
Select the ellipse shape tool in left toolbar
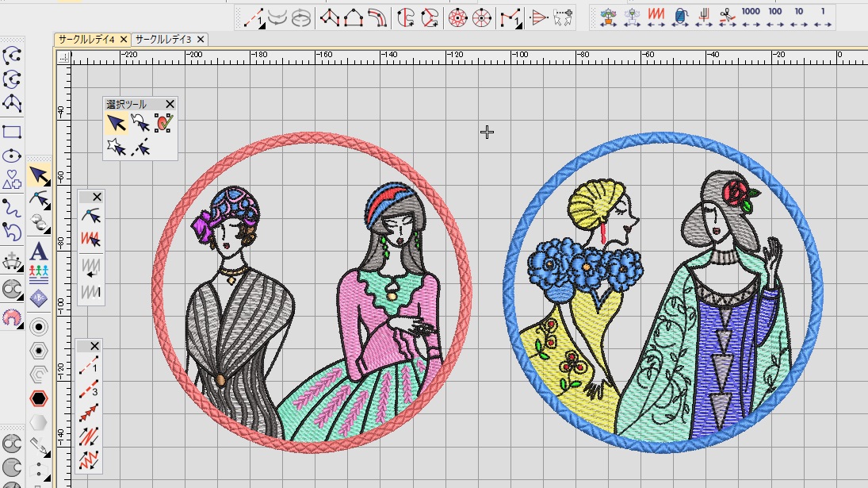12,156
